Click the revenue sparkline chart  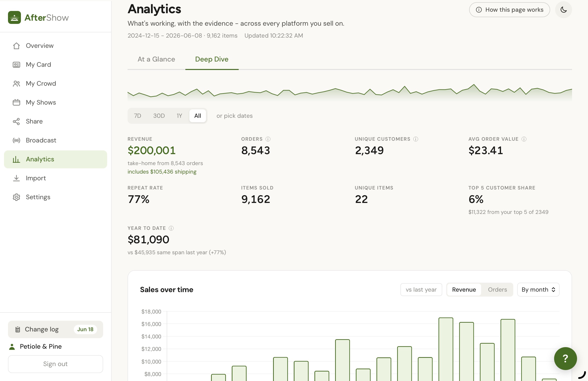[x=350, y=92]
